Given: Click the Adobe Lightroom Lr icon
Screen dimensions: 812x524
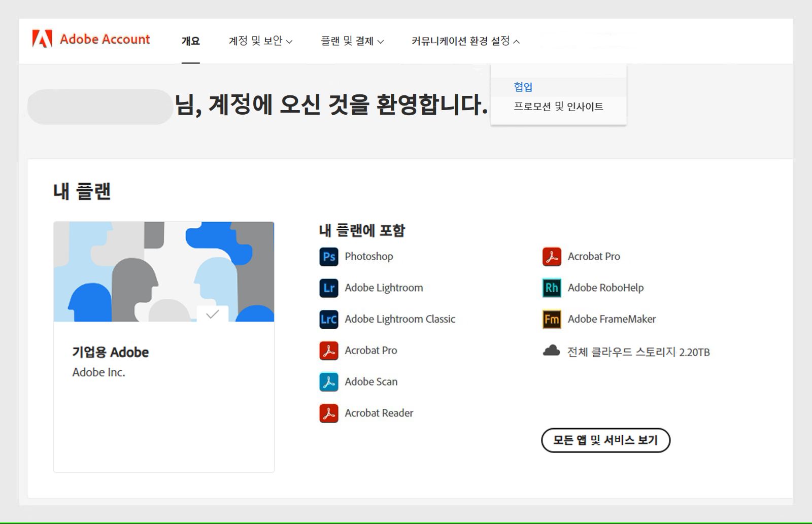Looking at the screenshot, I should pos(329,288).
